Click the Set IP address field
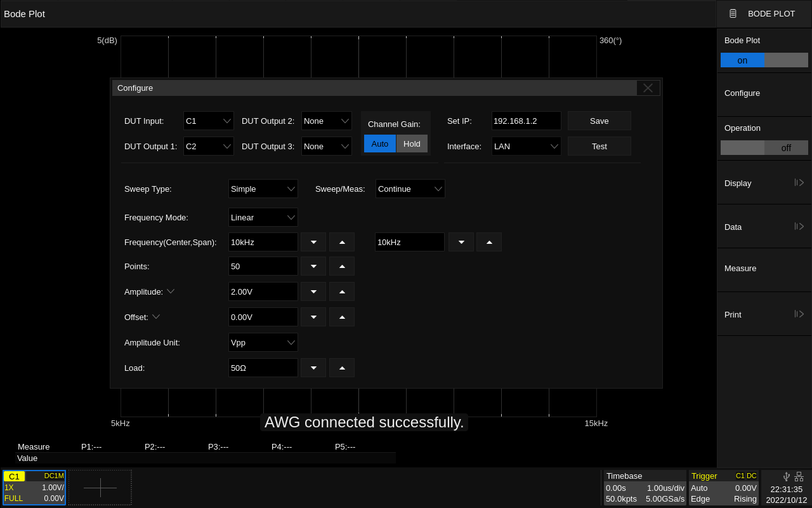Viewport: 812px width, 508px height. [x=526, y=121]
